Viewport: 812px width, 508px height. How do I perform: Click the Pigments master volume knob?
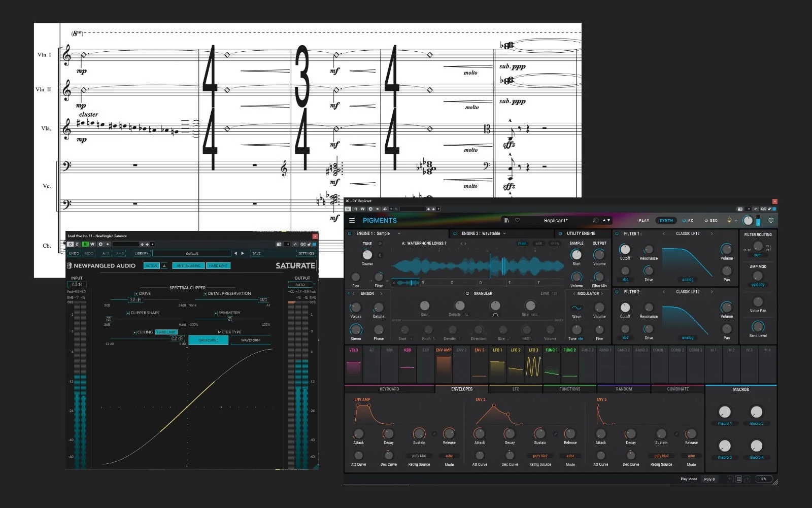(x=748, y=220)
